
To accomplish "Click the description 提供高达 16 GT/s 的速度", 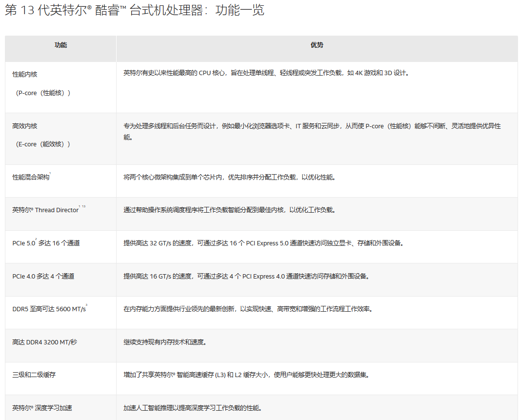I will click(247, 276).
